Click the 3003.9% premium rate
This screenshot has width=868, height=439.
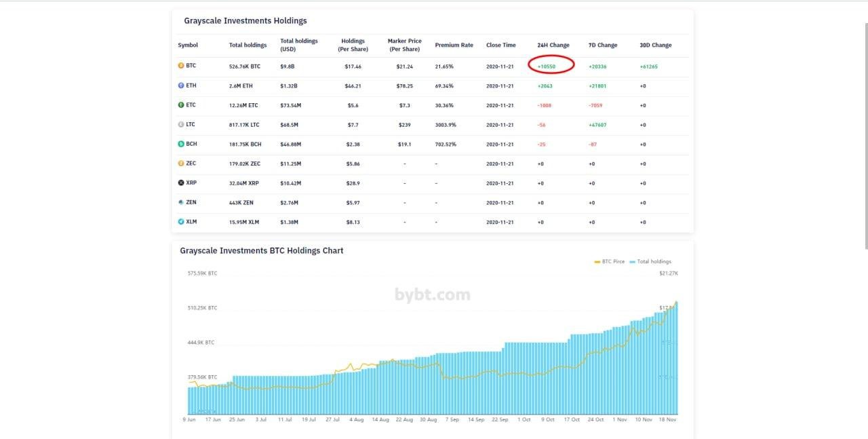(446, 125)
